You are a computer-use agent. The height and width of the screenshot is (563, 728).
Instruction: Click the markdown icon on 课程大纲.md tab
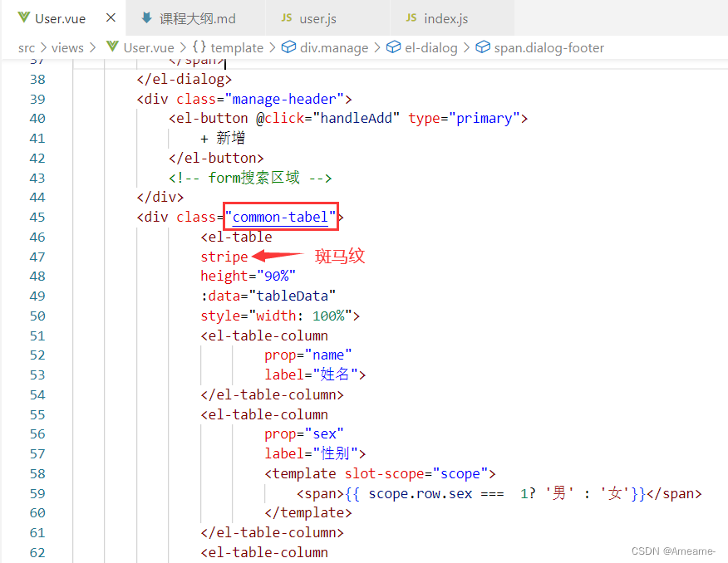[x=147, y=17]
